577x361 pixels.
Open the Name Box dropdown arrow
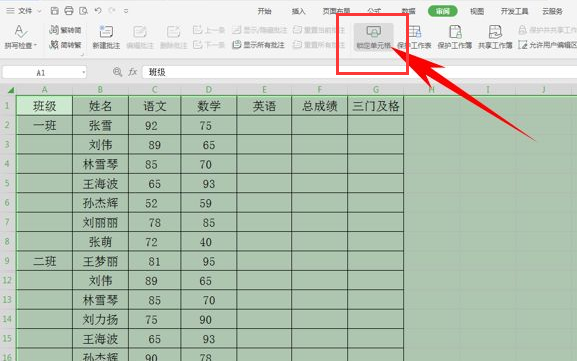coord(84,72)
